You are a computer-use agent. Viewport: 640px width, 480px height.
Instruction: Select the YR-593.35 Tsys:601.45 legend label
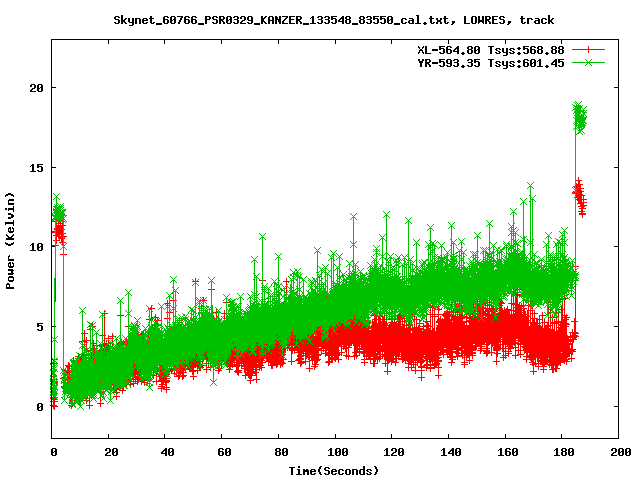pos(491,63)
